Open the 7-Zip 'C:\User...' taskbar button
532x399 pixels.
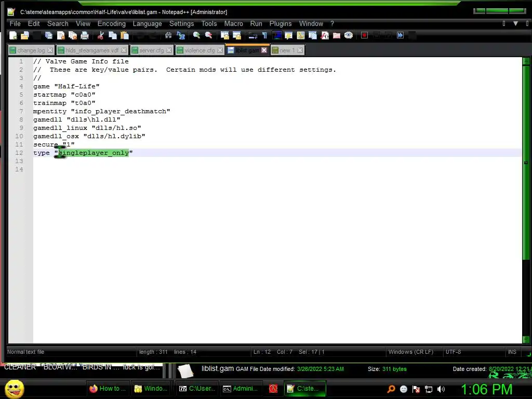pos(197,389)
